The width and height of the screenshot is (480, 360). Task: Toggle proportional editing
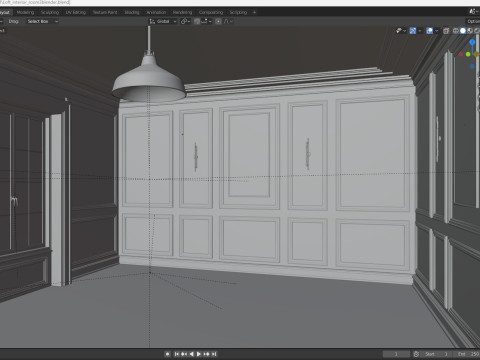tap(218, 21)
